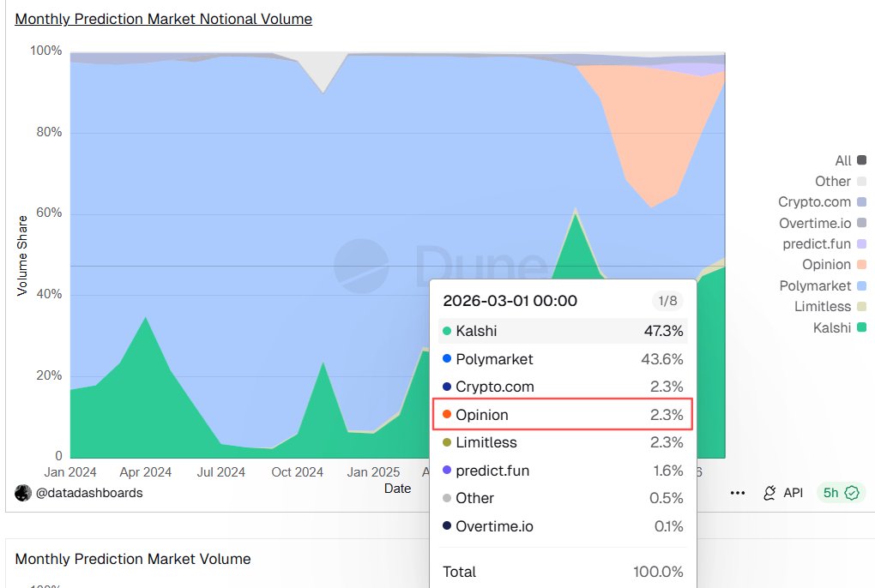Click the 40% y-axis label

click(x=49, y=294)
